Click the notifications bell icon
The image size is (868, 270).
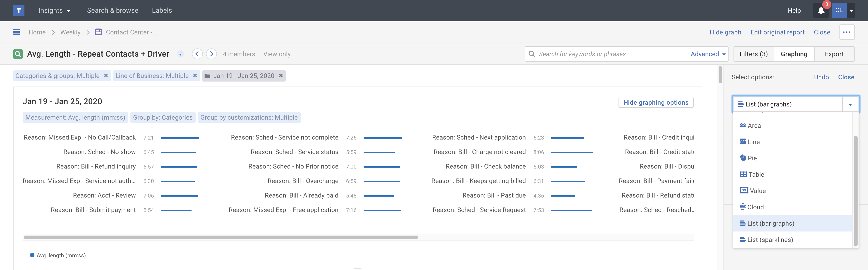click(x=821, y=10)
